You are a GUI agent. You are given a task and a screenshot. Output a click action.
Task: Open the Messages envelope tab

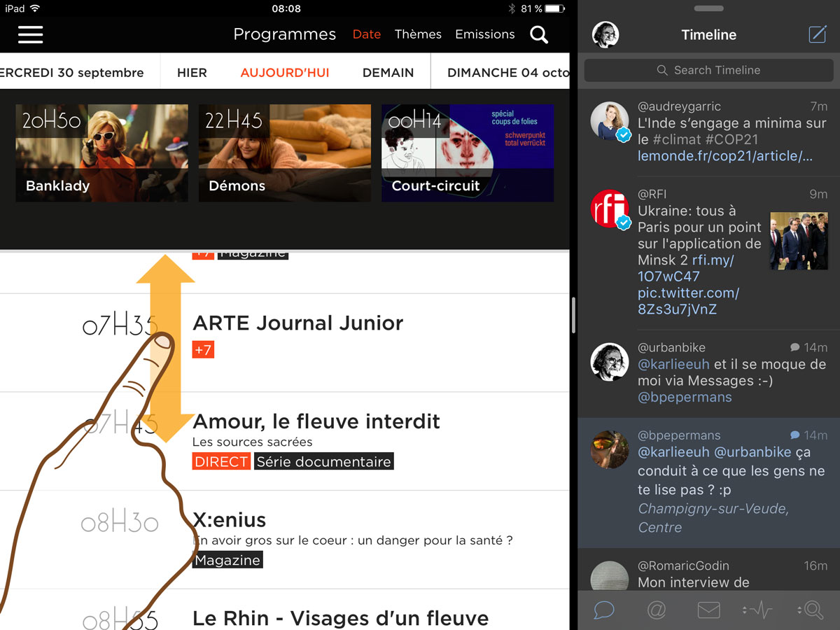point(708,610)
